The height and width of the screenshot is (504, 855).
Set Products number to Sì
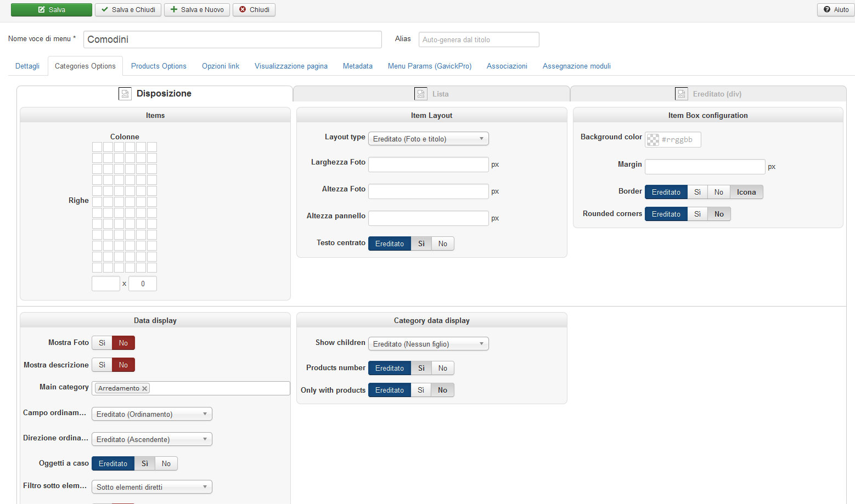pos(421,368)
